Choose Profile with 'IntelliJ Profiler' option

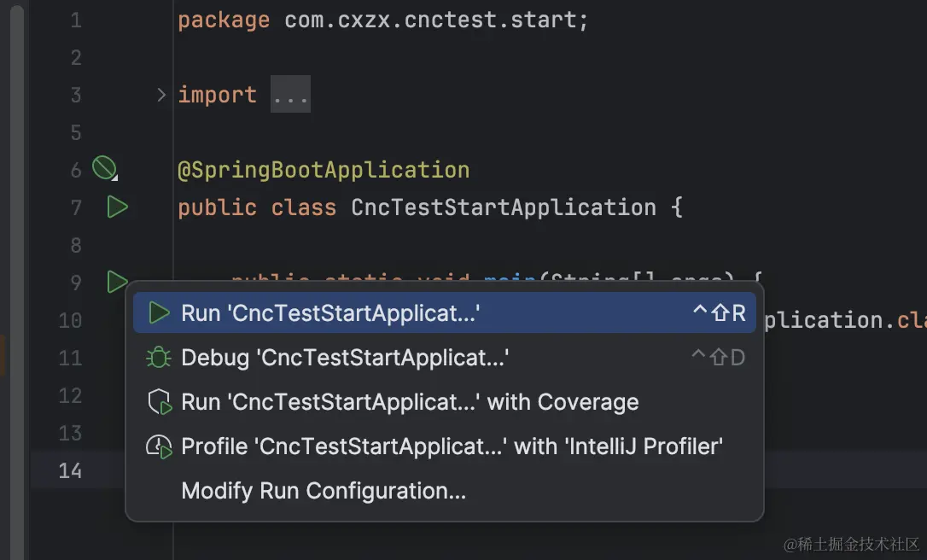[x=452, y=446]
